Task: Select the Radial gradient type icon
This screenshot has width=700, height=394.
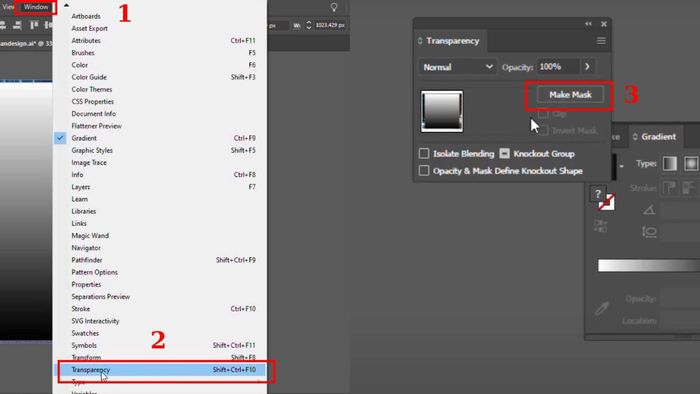Action: [x=691, y=164]
